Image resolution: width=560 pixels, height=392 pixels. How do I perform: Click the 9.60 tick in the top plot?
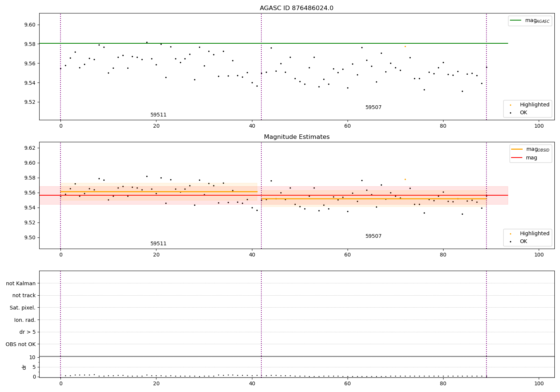click(29, 25)
